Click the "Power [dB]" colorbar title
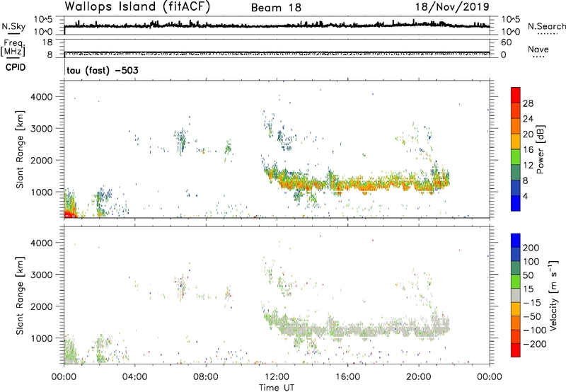566x392 pixels. click(541, 149)
